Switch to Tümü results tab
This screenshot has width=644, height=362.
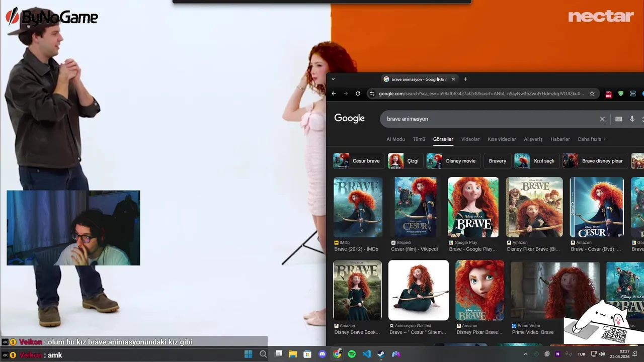[x=419, y=139]
